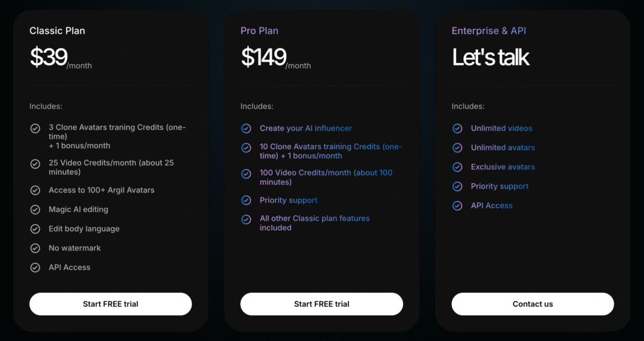The width and height of the screenshot is (644, 341).
Task: Select the Pro Plan heading
Action: click(259, 31)
